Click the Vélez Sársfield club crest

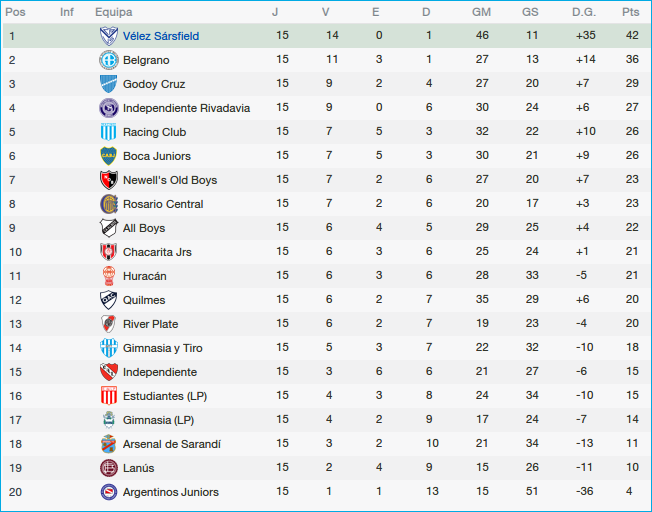109,36
